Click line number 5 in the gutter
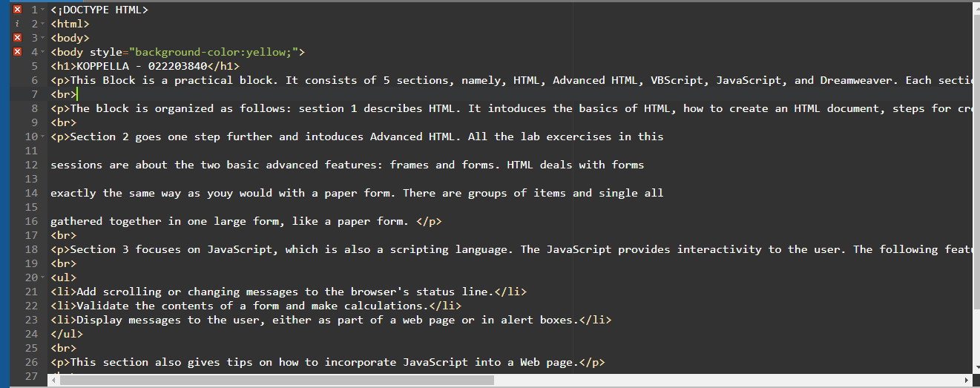 (x=34, y=66)
